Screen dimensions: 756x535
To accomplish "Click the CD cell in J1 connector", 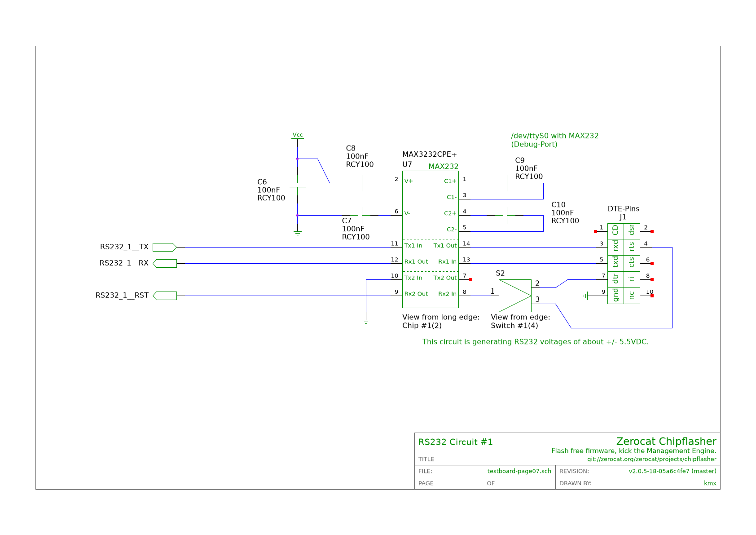I will [615, 231].
